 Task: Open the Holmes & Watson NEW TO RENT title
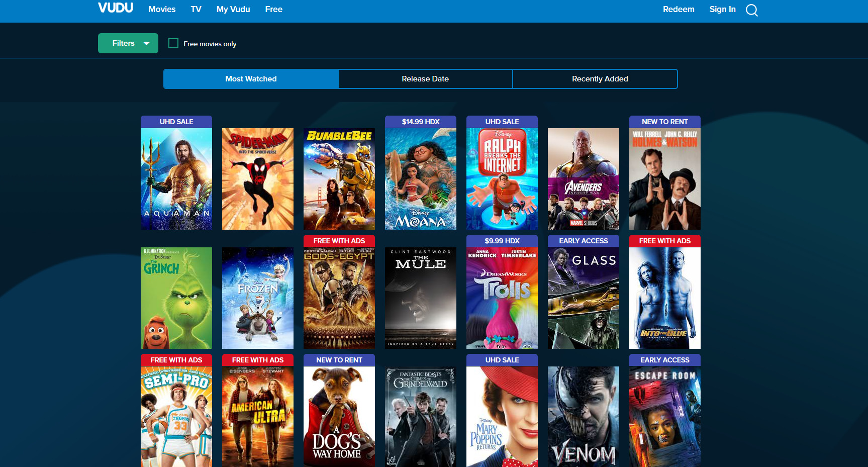(x=664, y=178)
